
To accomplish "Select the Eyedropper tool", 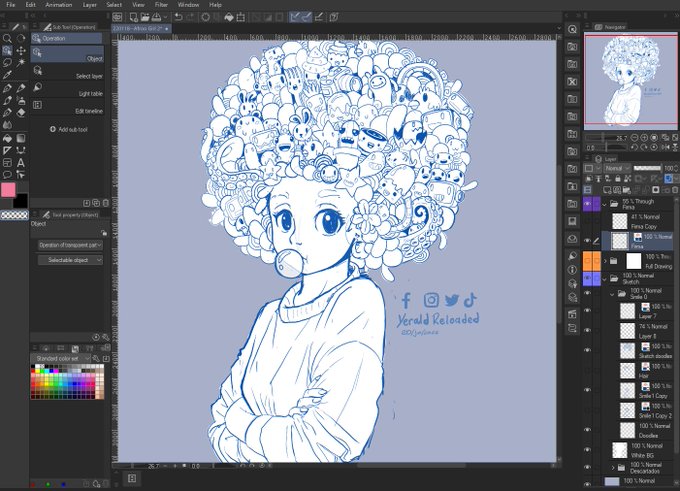I will tap(7, 75).
